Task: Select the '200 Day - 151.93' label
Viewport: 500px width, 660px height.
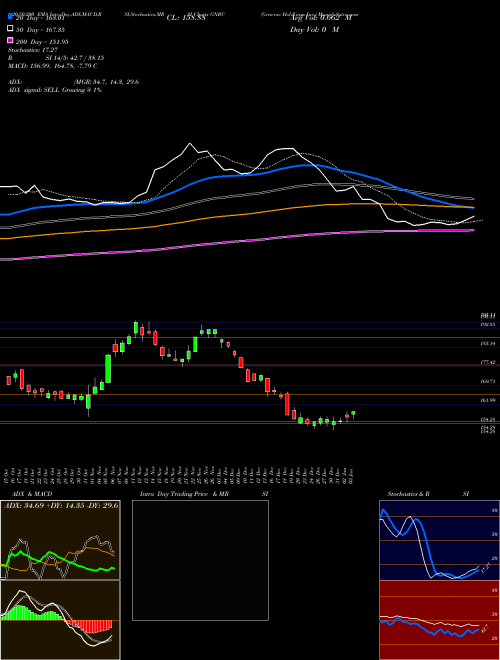Action: pyautogui.click(x=42, y=42)
